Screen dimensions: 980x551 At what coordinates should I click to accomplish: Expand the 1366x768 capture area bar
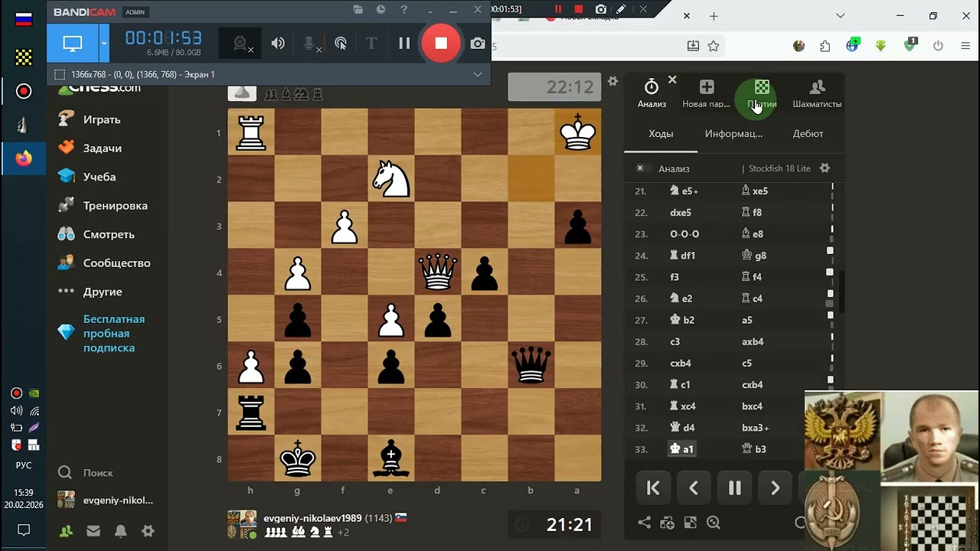point(478,74)
